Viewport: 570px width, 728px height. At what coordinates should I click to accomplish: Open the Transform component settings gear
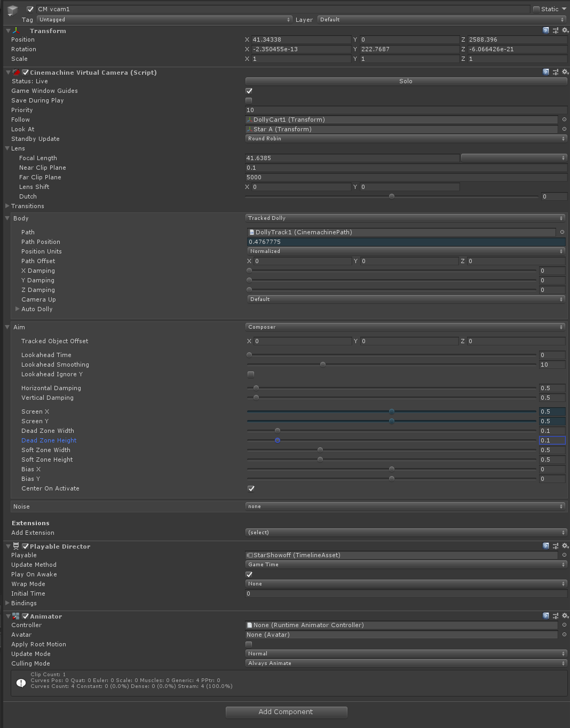[x=565, y=30]
